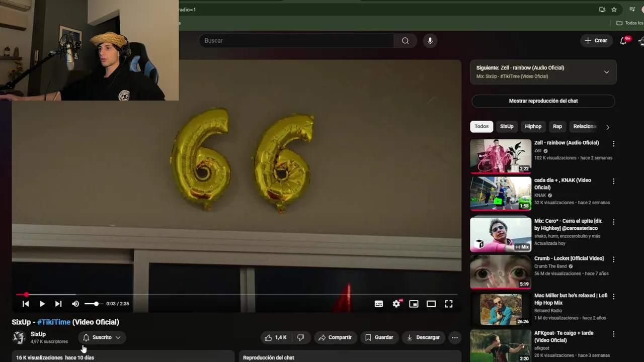Open Crumb The Band channel name
The image size is (644, 362).
click(550, 266)
